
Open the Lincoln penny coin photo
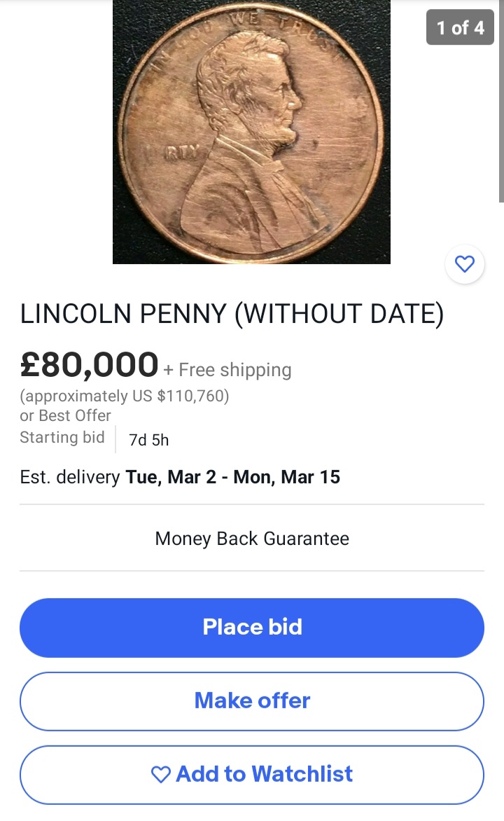[x=251, y=132]
